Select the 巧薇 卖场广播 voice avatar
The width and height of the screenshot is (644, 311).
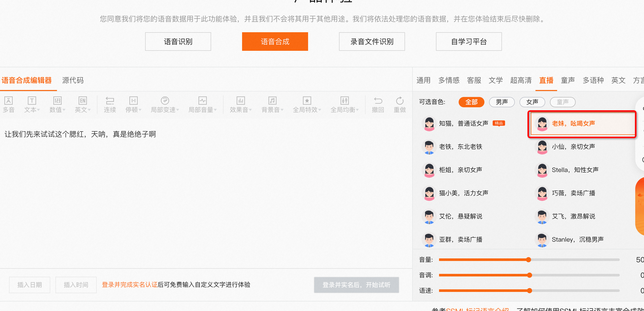[542, 193]
